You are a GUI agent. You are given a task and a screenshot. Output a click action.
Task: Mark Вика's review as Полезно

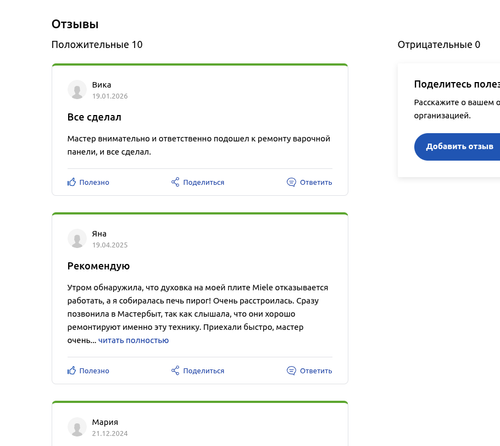tap(94, 182)
